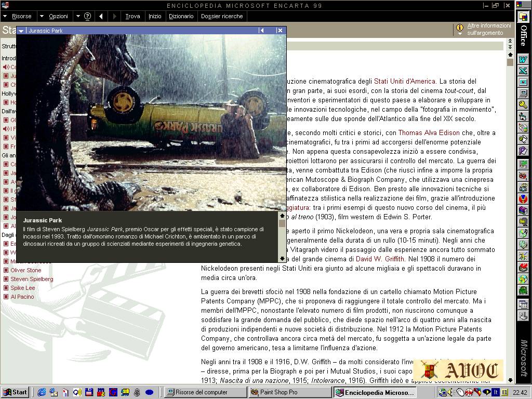532x399 pixels.
Task: Open Internet Explorer from the quick launch
Action: tap(42, 393)
